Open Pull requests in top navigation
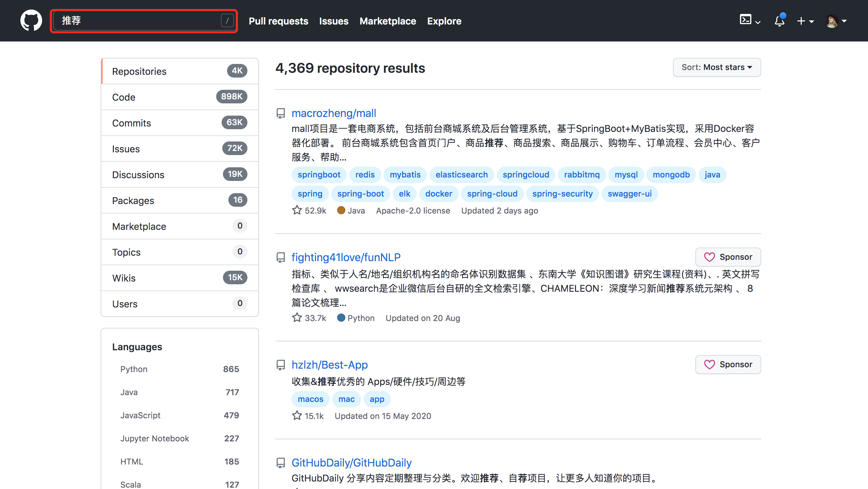This screenshot has width=868, height=489. pos(278,21)
